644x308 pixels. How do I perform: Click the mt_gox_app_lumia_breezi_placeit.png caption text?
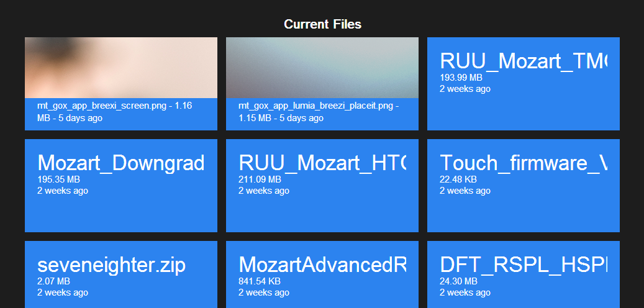point(319,112)
